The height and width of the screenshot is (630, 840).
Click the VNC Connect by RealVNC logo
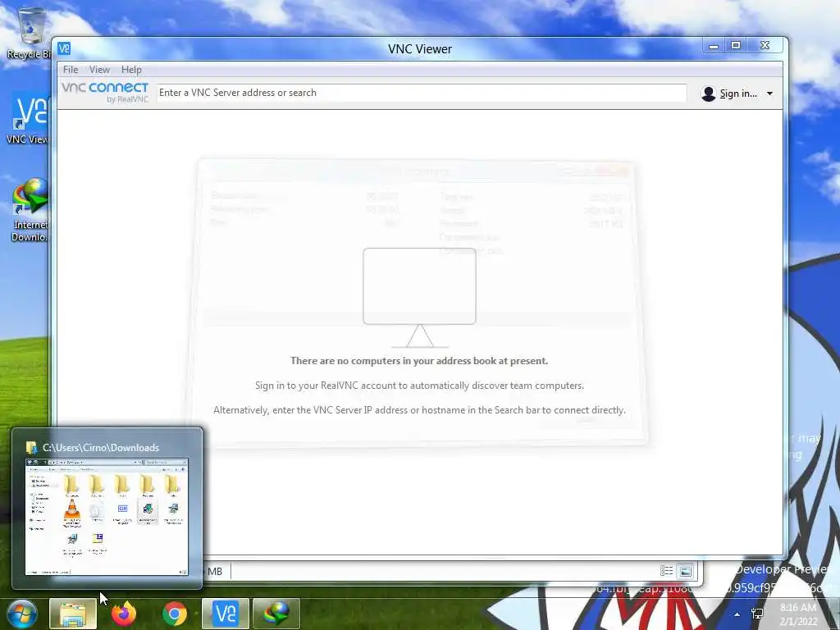pyautogui.click(x=105, y=92)
